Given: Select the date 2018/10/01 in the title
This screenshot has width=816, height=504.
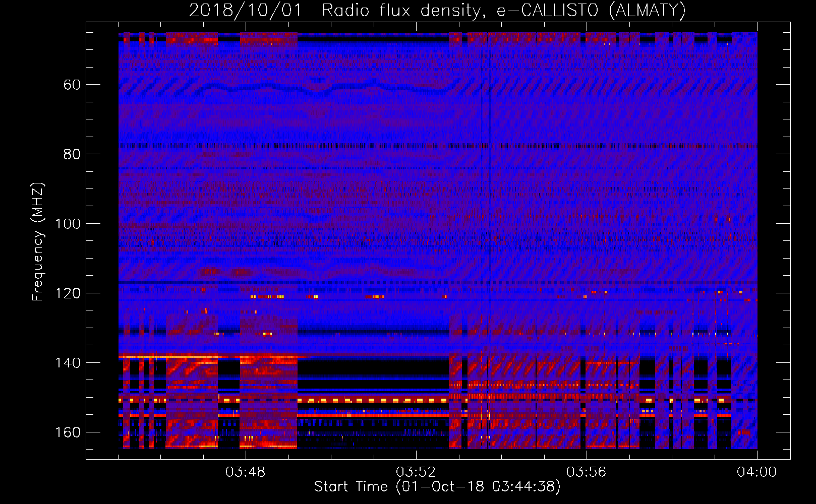Looking at the screenshot, I should (x=246, y=10).
